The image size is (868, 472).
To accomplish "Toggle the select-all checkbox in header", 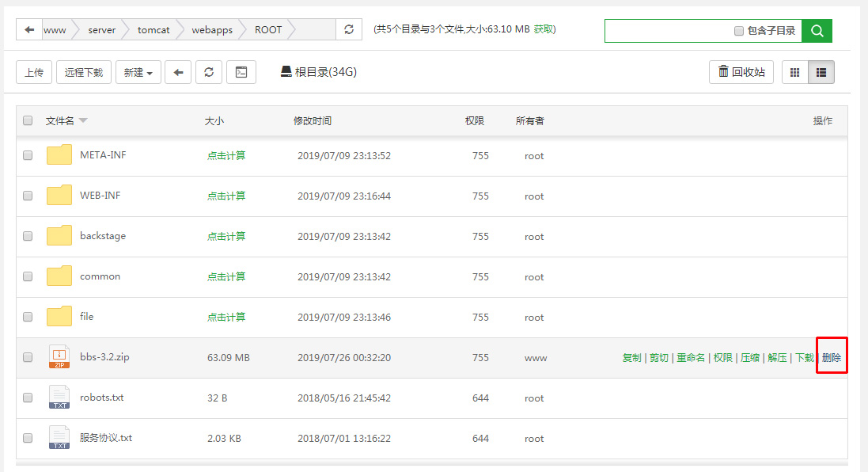I will [x=28, y=121].
